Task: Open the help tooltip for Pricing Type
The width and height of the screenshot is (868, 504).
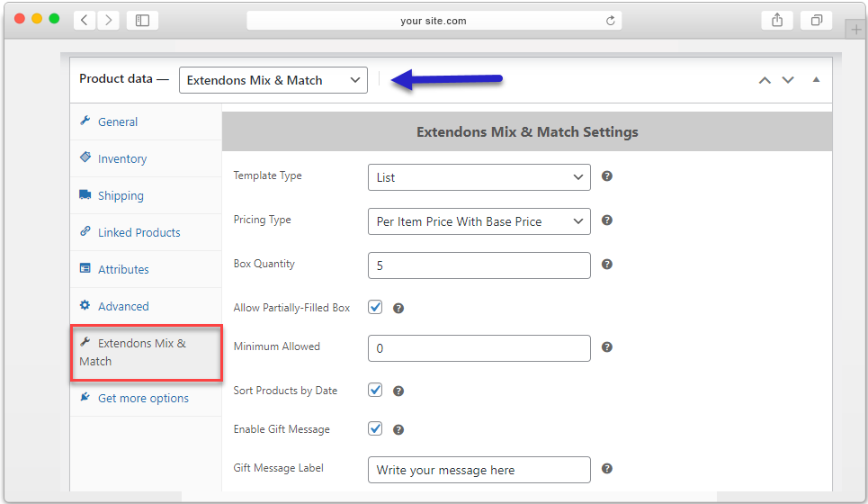Action: coord(607,220)
